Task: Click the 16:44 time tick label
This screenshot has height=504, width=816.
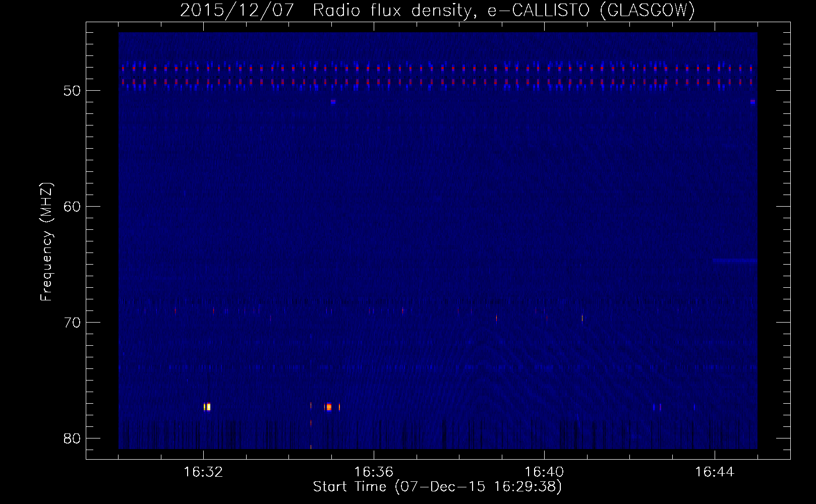Action: 715,472
